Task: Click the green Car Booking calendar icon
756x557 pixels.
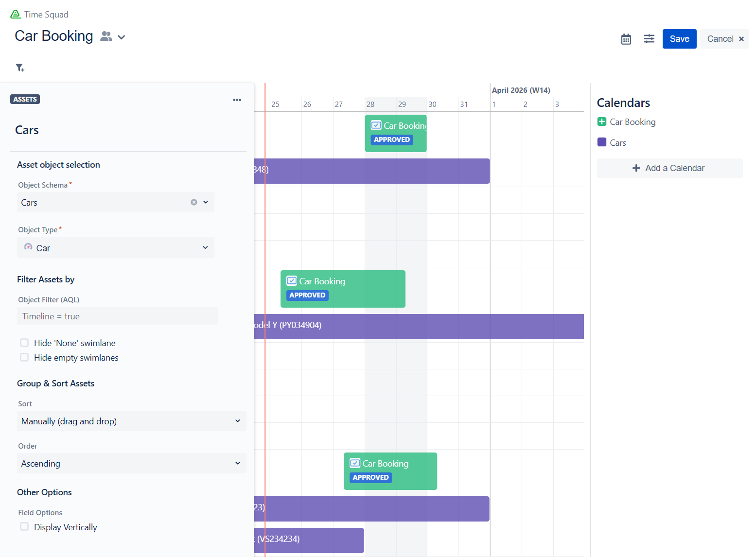Action: click(x=602, y=122)
